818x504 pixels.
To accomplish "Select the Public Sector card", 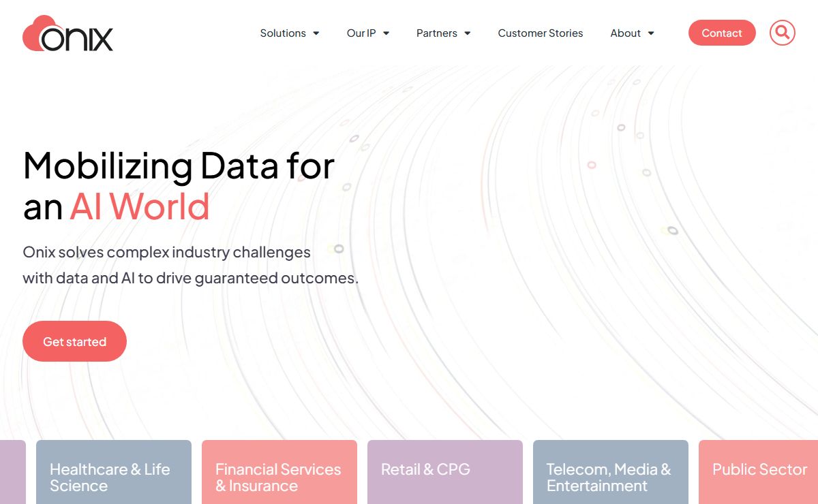I will [758, 472].
